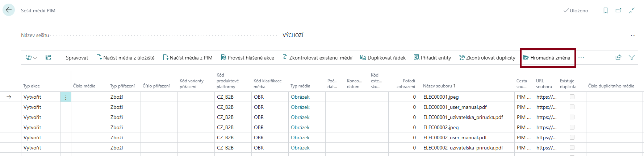Click the edit list icon in toolbar
The width and height of the screenshot is (644, 156).
point(48,58)
